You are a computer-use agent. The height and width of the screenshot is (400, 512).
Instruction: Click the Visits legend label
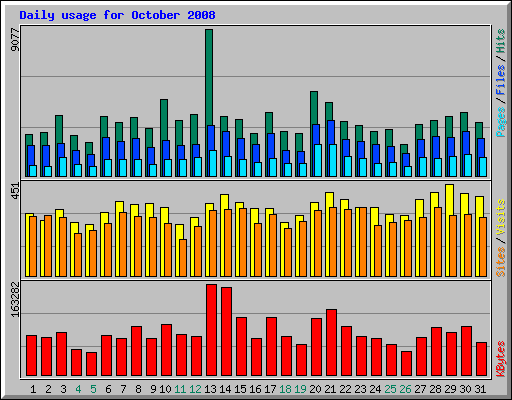500,217
